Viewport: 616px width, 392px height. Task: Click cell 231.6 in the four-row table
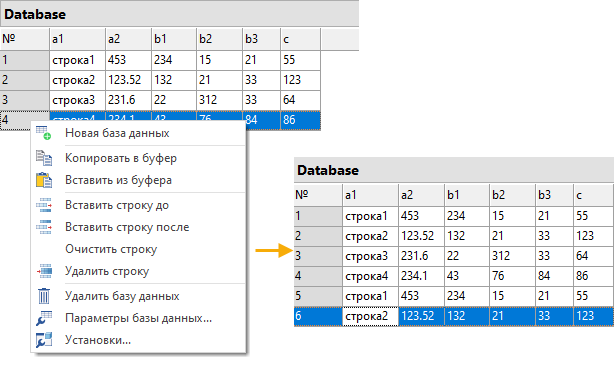click(128, 100)
